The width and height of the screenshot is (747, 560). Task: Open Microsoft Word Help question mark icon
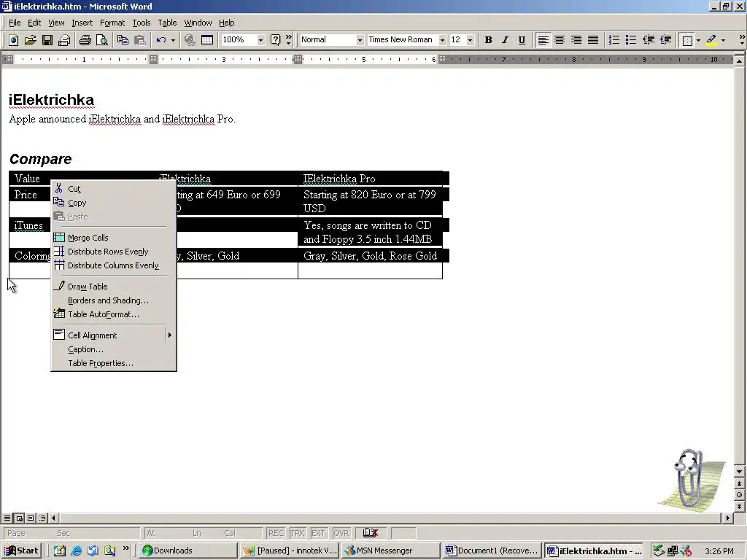click(275, 40)
